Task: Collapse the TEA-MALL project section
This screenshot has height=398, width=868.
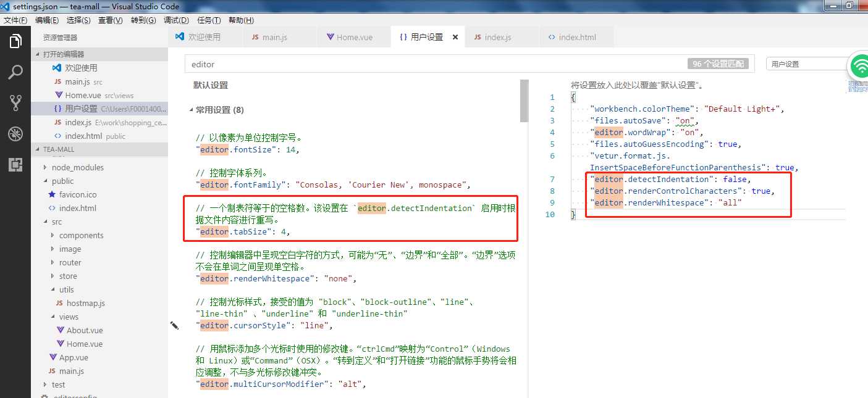Action: (x=99, y=149)
